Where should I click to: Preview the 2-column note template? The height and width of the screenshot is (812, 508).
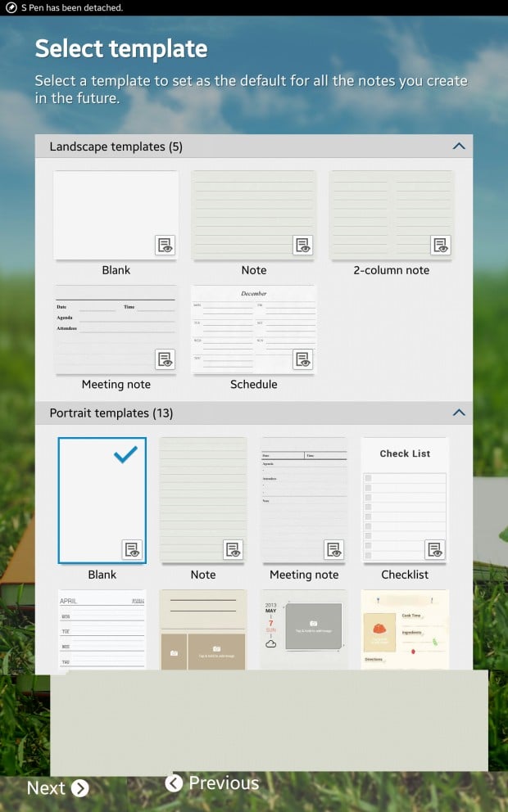pyautogui.click(x=441, y=246)
